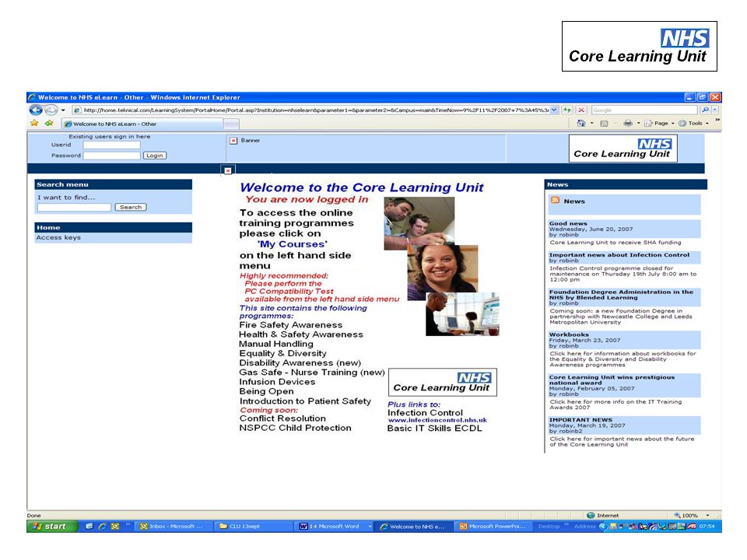Expand the Print options dropdown arrow
747x560 pixels.
click(x=638, y=124)
